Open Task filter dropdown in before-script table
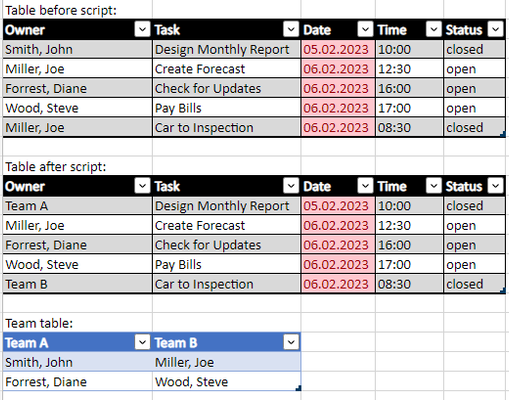This screenshot has width=509, height=400. point(291,29)
